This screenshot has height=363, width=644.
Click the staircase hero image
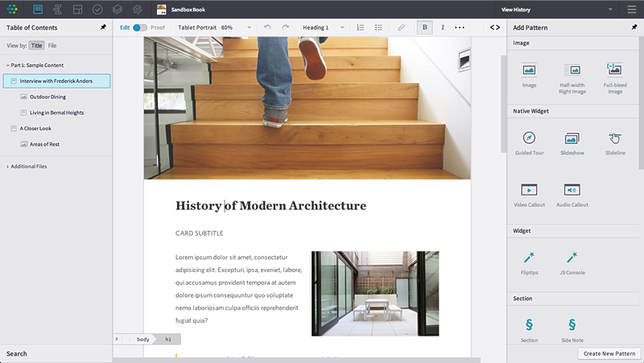click(x=308, y=108)
